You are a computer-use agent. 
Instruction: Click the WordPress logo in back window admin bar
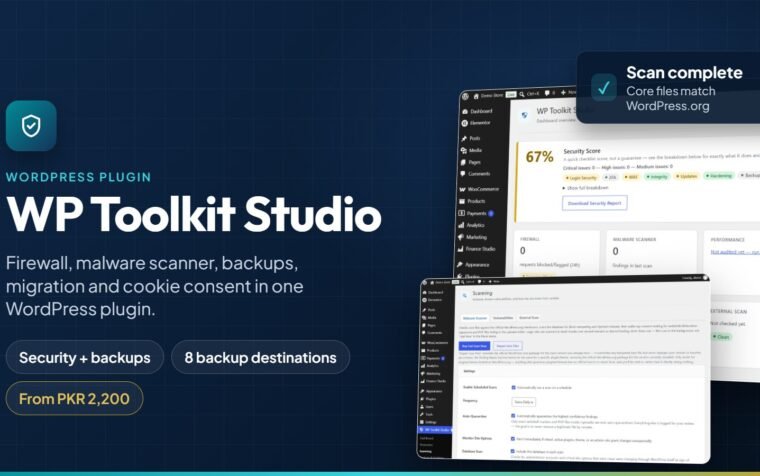tap(466, 96)
